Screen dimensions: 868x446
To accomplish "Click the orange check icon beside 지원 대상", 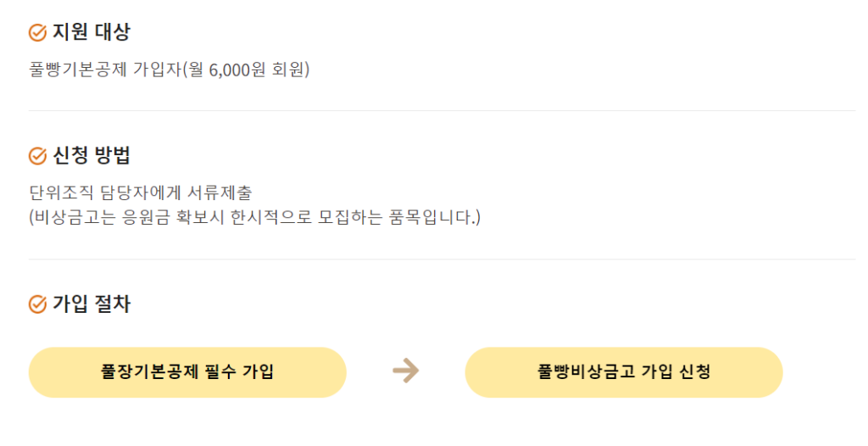I will coord(37,33).
